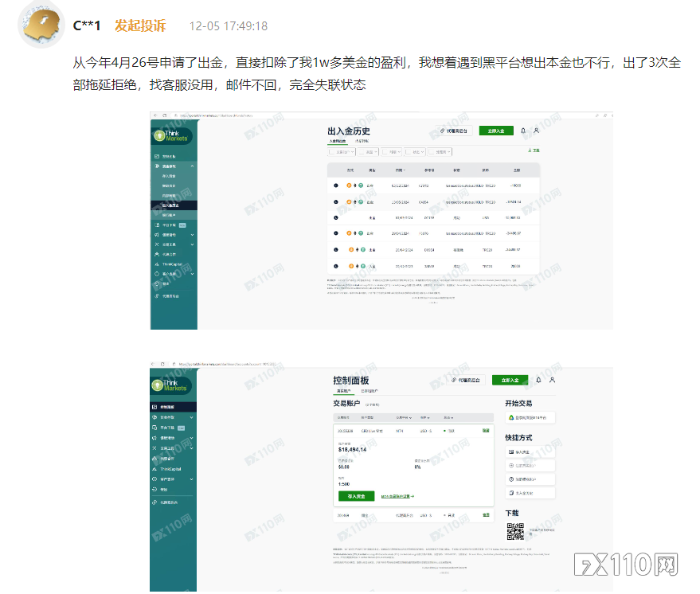Switch to second tab under 出入金历史 title

coord(362,141)
